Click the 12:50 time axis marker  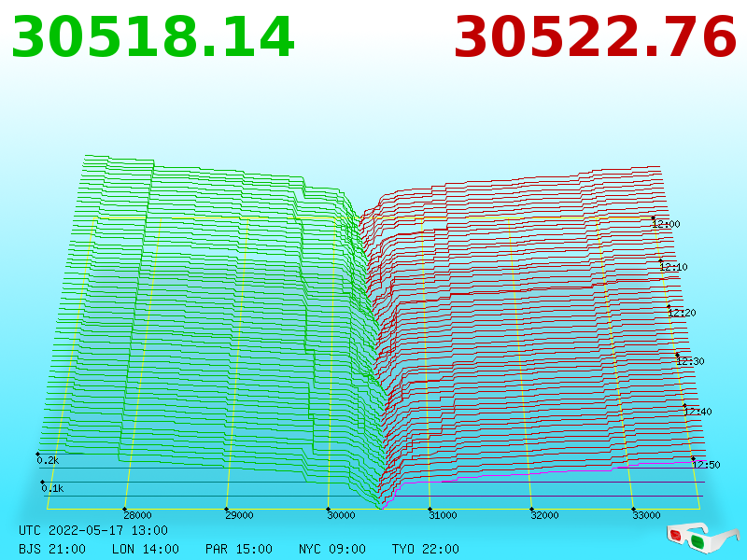(706, 465)
